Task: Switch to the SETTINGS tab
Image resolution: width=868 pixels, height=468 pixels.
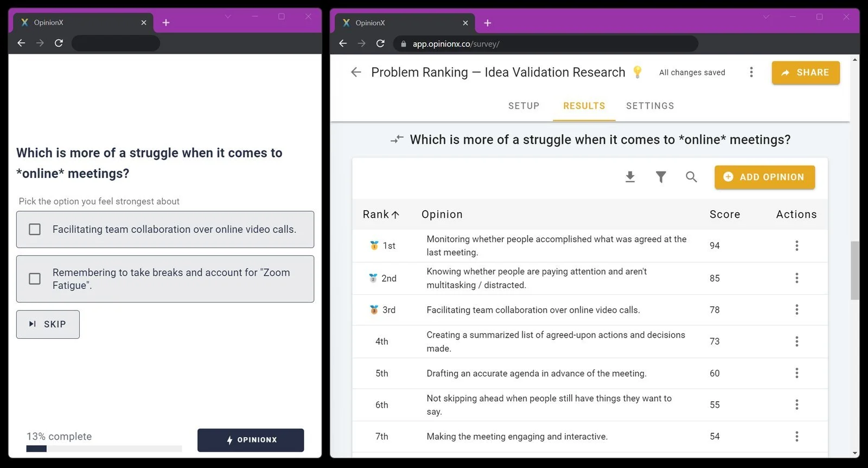Action: 650,106
